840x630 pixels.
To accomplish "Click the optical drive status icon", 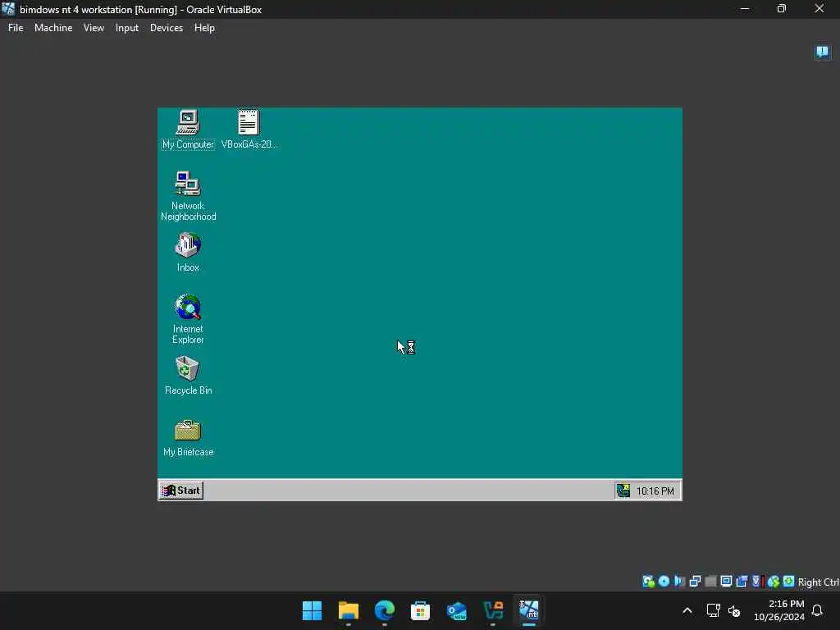I will pyautogui.click(x=664, y=582).
